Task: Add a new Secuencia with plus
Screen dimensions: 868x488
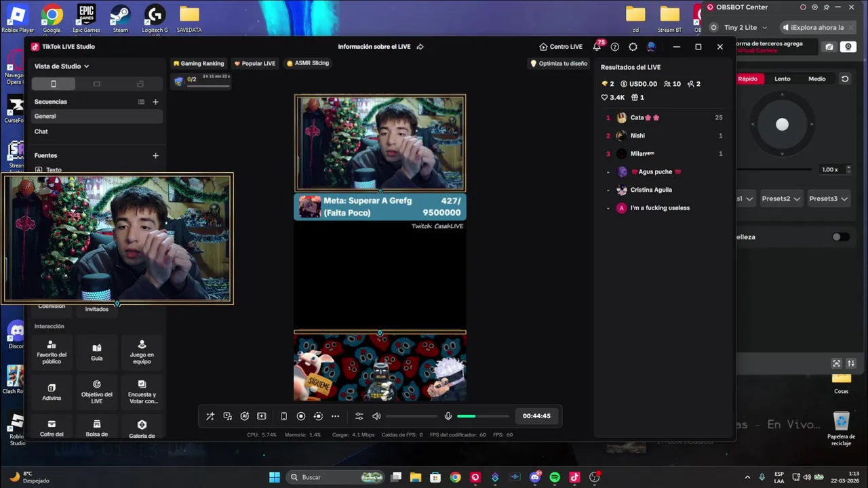Action: (x=155, y=102)
